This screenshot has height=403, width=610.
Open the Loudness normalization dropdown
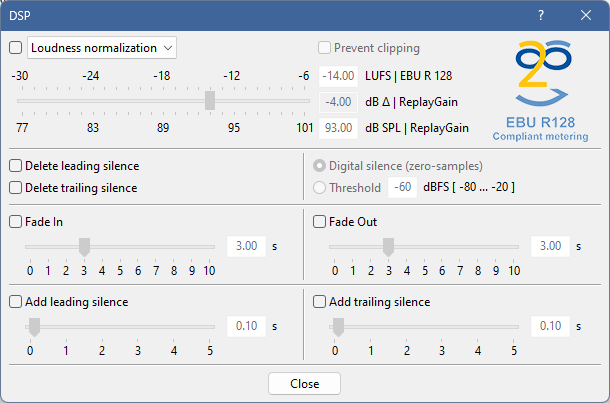102,47
